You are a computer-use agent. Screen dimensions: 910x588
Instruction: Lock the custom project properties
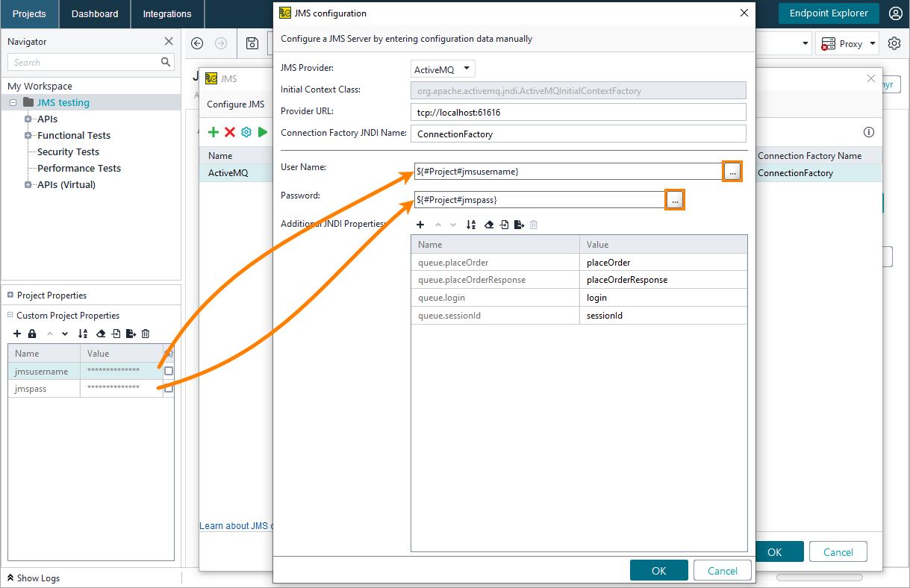pos(32,334)
